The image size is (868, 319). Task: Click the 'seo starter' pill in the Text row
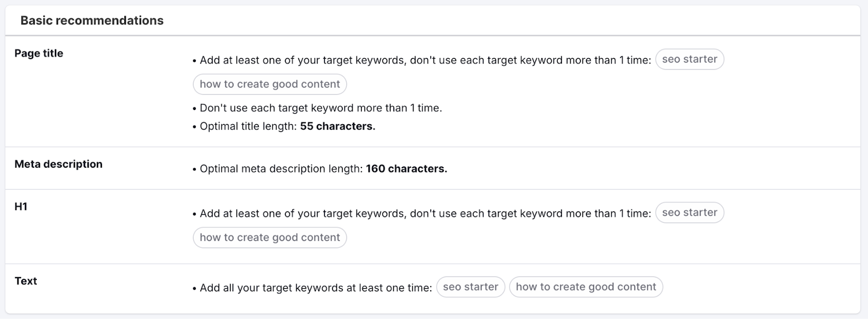click(471, 286)
